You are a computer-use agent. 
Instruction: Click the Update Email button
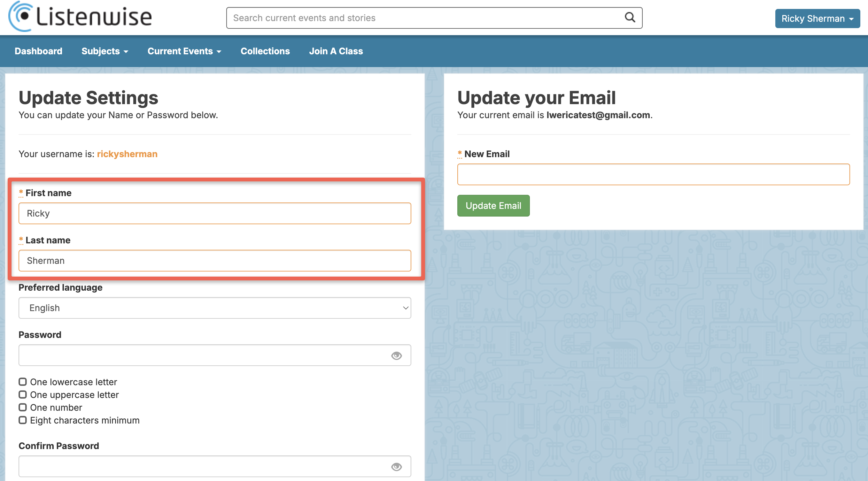[x=493, y=205]
